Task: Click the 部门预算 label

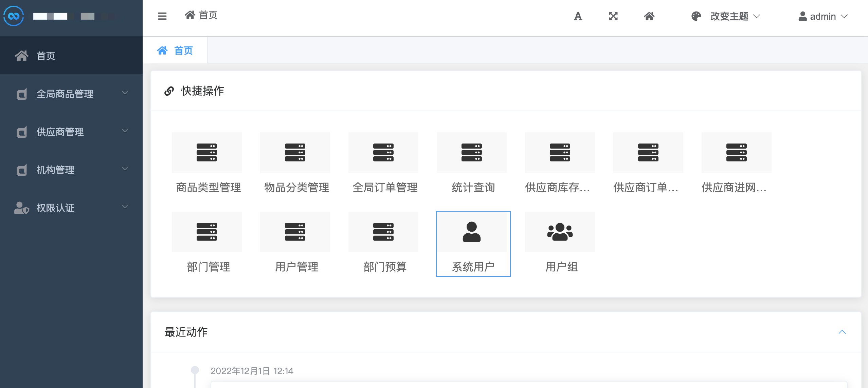Action: click(385, 267)
